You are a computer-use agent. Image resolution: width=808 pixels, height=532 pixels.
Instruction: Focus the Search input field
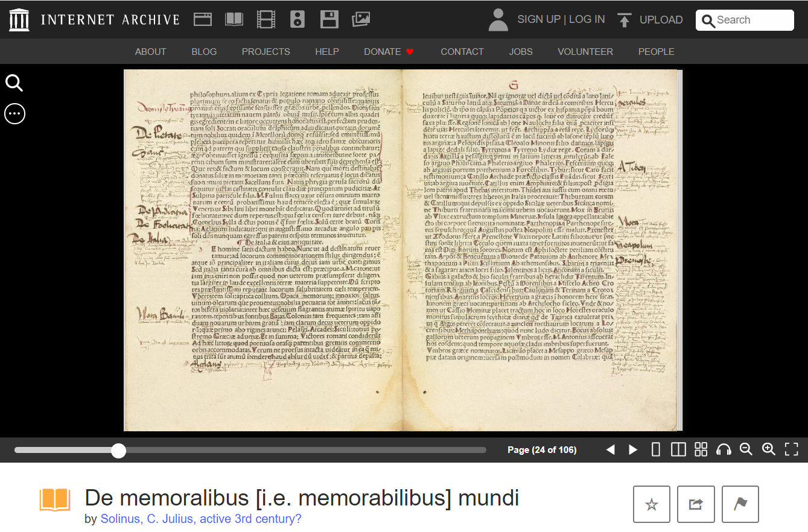click(x=745, y=20)
